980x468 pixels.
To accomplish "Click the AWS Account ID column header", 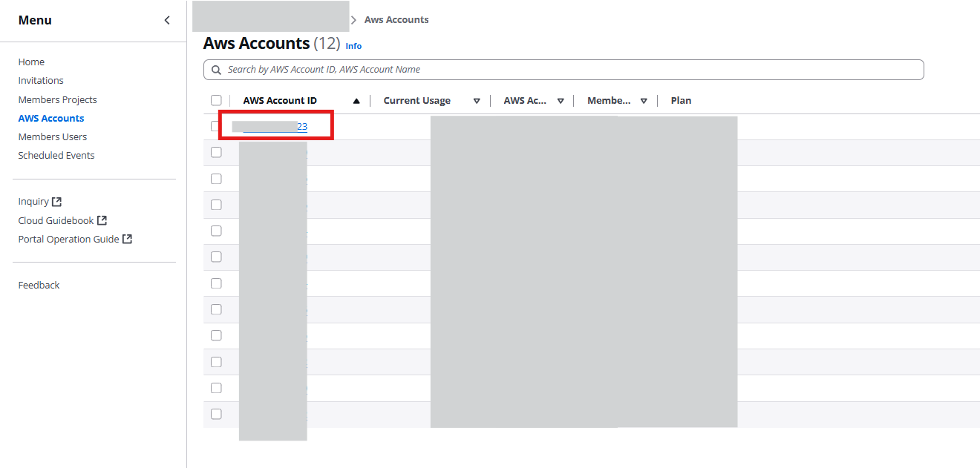I will coord(280,101).
